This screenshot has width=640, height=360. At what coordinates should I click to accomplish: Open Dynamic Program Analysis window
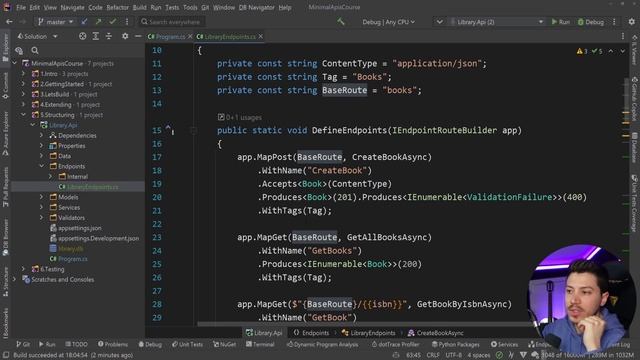(322, 344)
